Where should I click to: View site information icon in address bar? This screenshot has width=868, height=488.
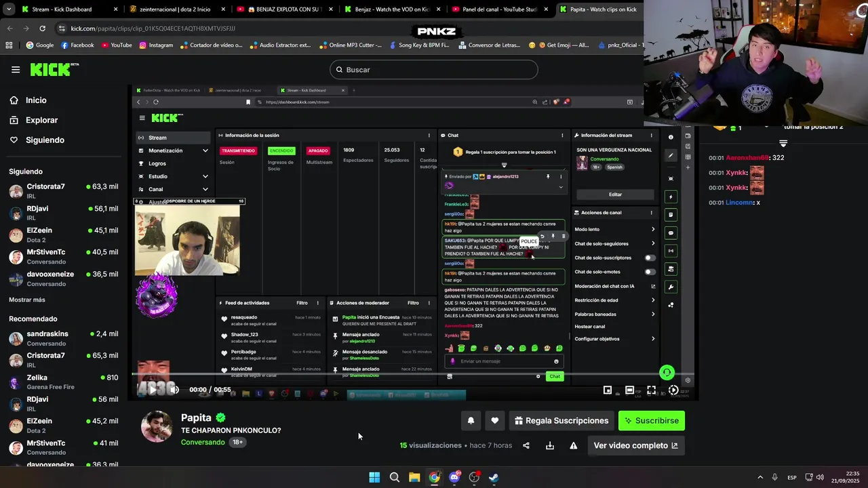click(62, 28)
